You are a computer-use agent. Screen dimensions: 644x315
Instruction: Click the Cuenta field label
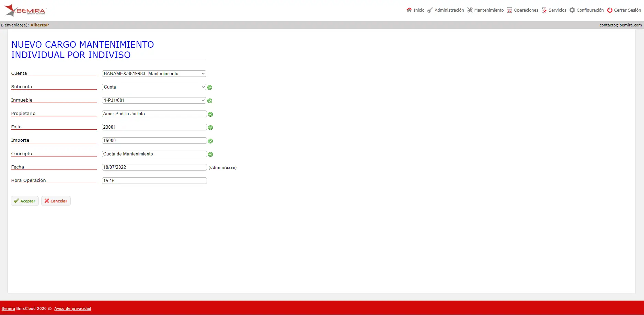tap(19, 73)
